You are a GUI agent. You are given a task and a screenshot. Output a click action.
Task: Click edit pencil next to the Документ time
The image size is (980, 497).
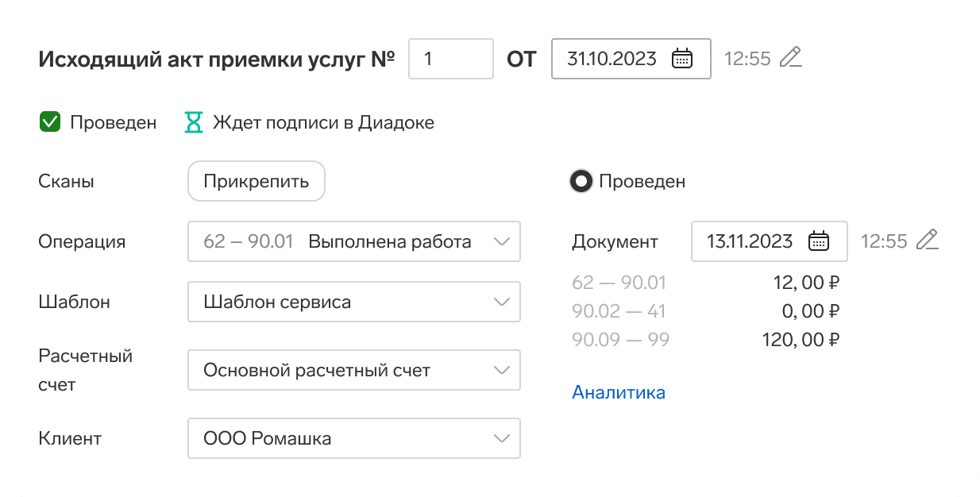(927, 241)
